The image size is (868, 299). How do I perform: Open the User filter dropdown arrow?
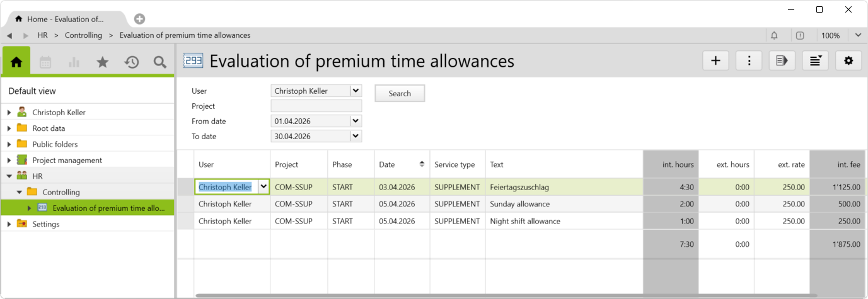[x=356, y=91]
